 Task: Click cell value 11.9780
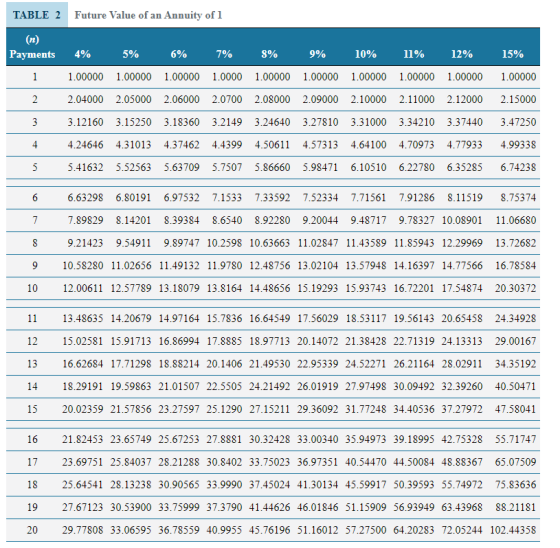[225, 265]
